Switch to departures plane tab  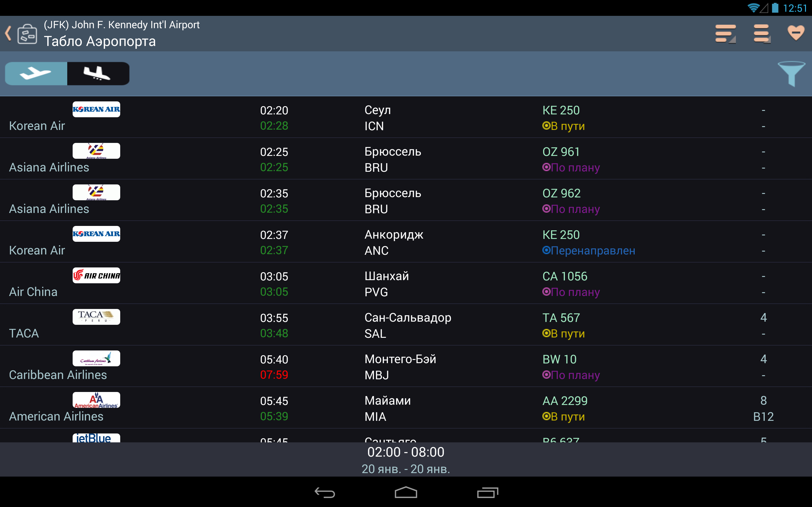(x=36, y=74)
